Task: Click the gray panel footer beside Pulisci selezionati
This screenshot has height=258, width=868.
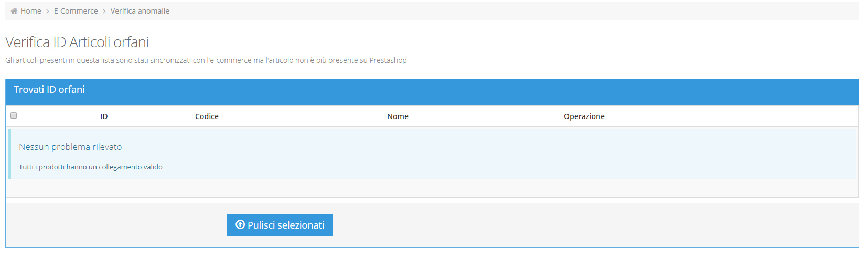Action: click(x=595, y=225)
